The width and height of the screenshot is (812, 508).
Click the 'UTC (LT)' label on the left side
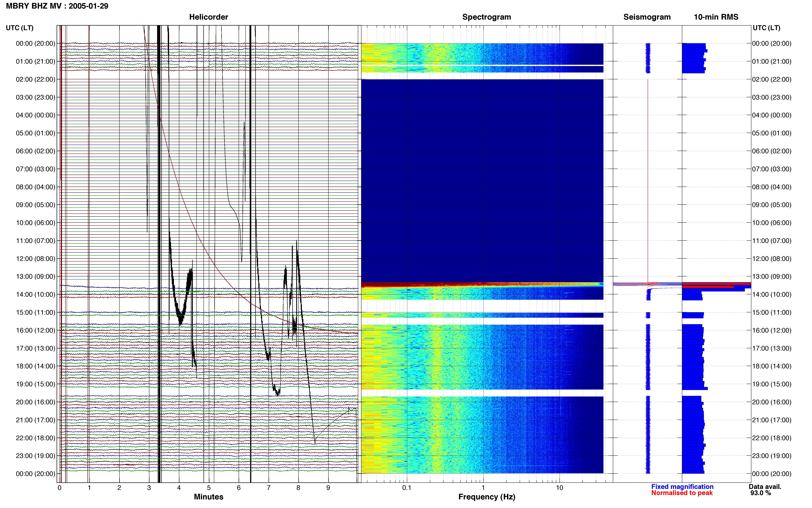[x=19, y=28]
